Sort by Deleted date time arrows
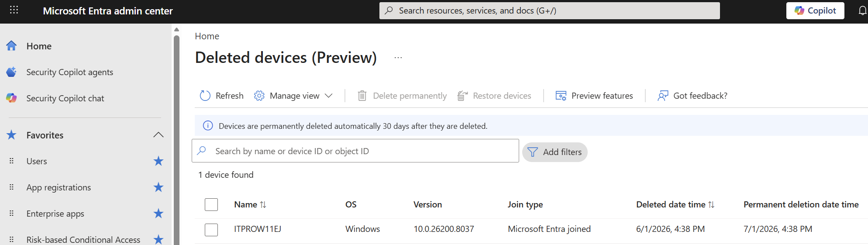 tap(711, 204)
